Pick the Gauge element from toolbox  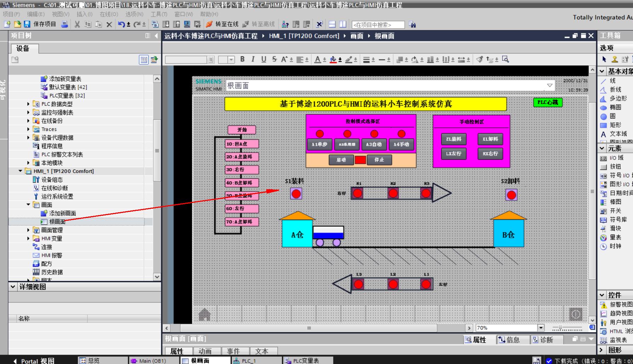[x=604, y=238]
